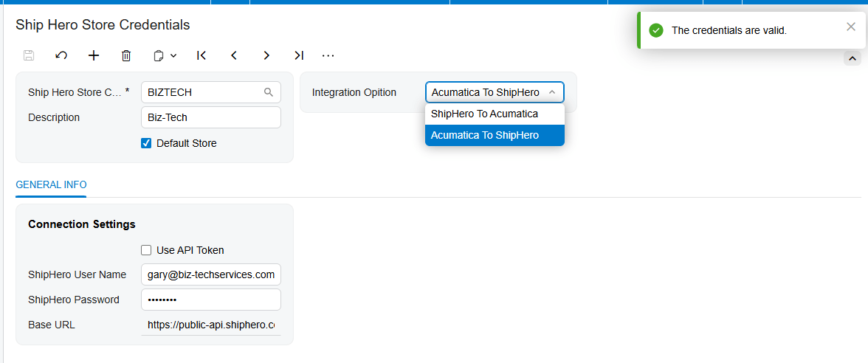This screenshot has height=363, width=868.
Task: Click the ShipHero Password label
Action: point(74,300)
